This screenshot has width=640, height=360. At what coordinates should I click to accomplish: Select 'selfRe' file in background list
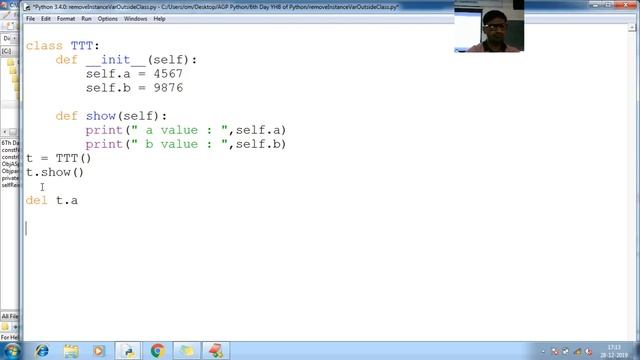click(x=10, y=185)
